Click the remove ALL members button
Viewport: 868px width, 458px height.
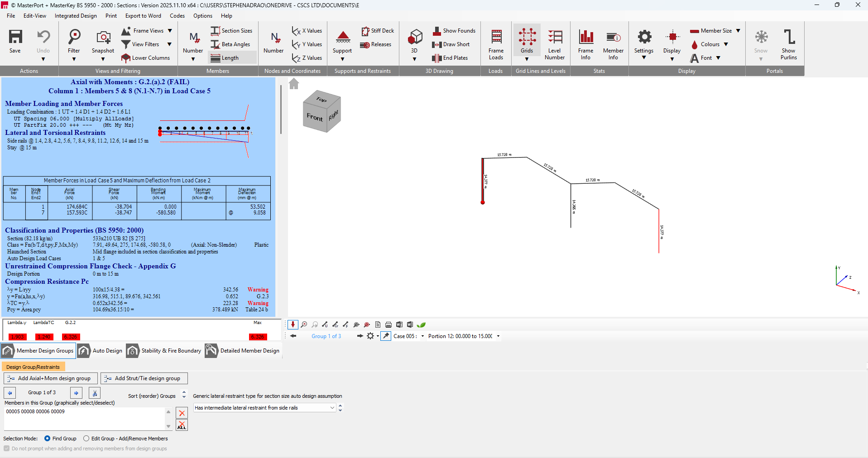[182, 425]
